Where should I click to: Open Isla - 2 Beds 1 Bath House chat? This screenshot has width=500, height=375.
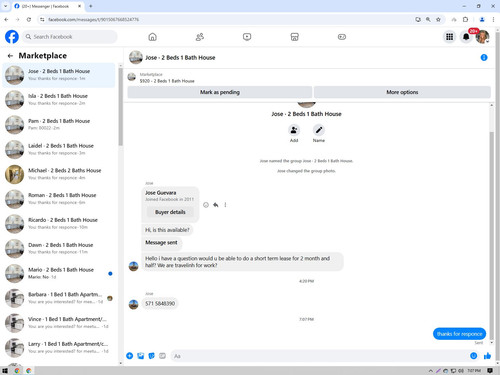click(59, 100)
